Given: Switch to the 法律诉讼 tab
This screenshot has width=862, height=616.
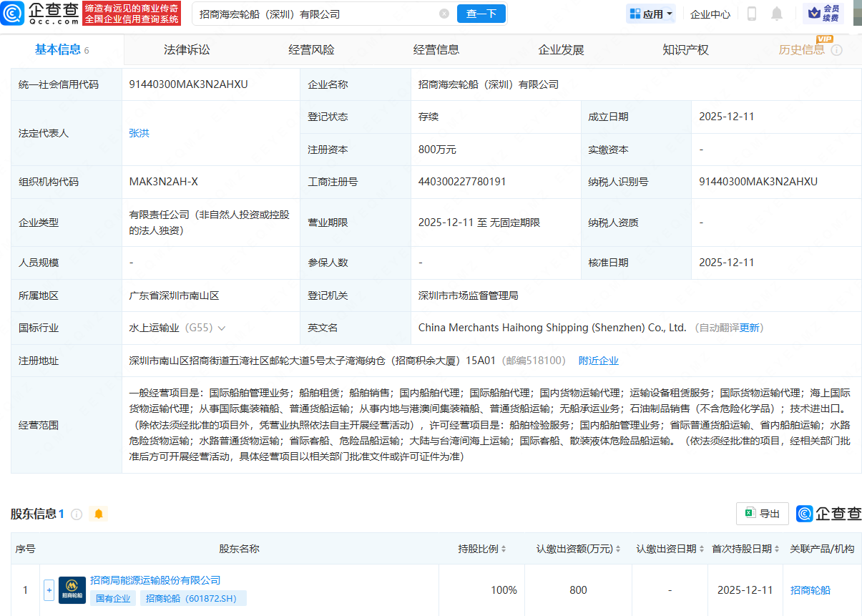Looking at the screenshot, I should [187, 50].
